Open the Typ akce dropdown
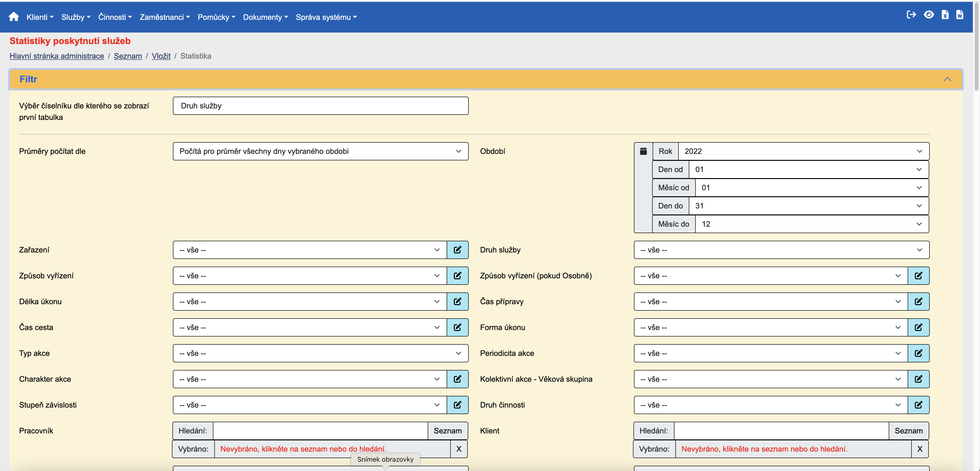Image resolution: width=980 pixels, height=471 pixels. tap(320, 353)
